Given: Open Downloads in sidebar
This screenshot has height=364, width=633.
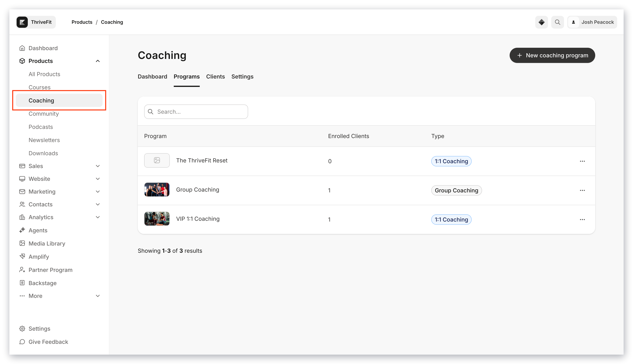Looking at the screenshot, I should [43, 153].
